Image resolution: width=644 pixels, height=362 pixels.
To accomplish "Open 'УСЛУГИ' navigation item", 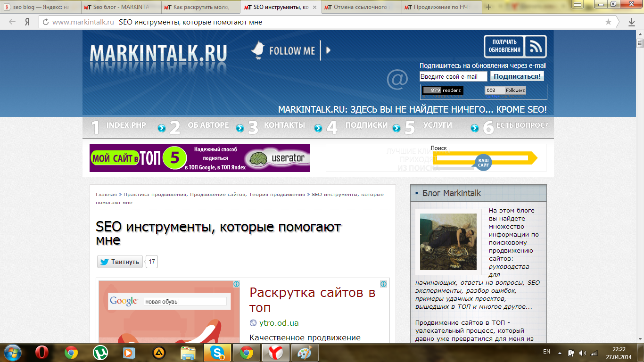I will point(438,125).
